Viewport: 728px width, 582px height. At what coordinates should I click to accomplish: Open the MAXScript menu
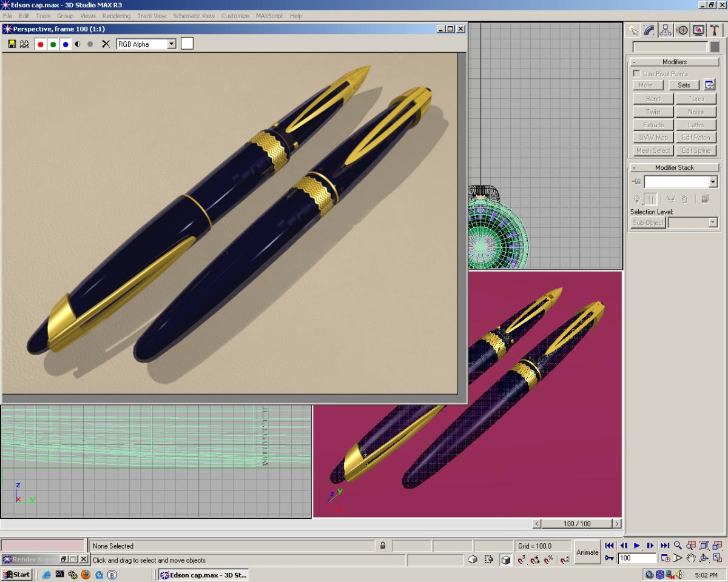269,16
